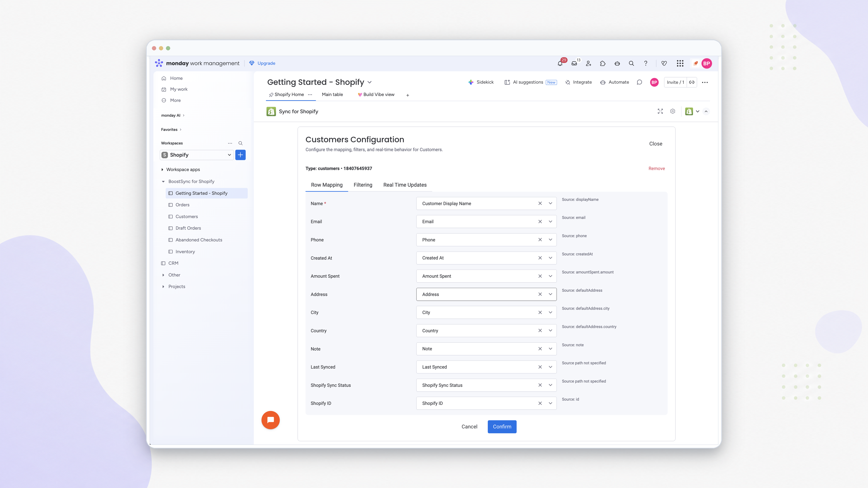Viewport: 868px width, 488px height.
Task: Open the Automate center
Action: [615, 82]
